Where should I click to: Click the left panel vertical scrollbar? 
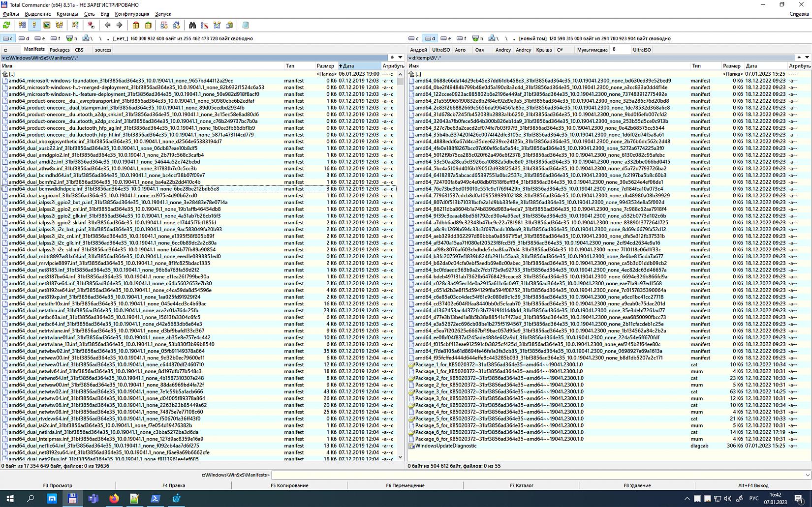(x=400, y=246)
